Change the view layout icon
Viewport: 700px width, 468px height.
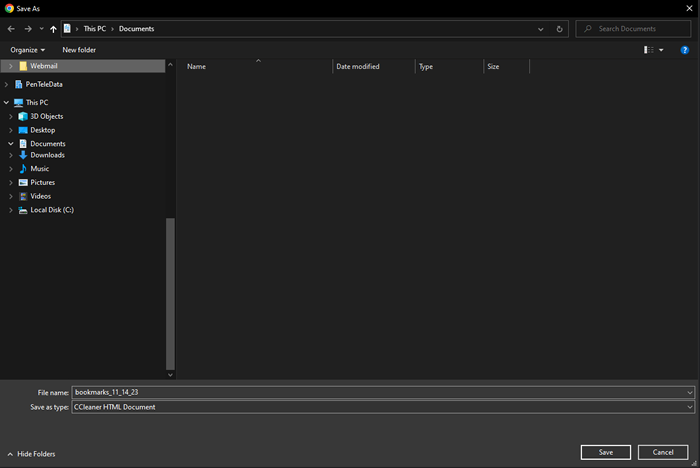649,50
